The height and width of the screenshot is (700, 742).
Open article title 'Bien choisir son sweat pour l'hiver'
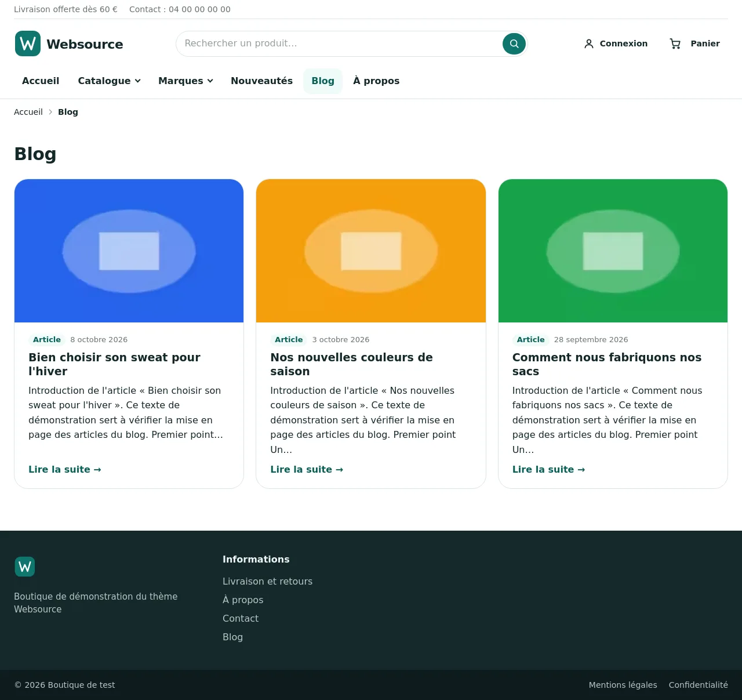click(x=115, y=364)
